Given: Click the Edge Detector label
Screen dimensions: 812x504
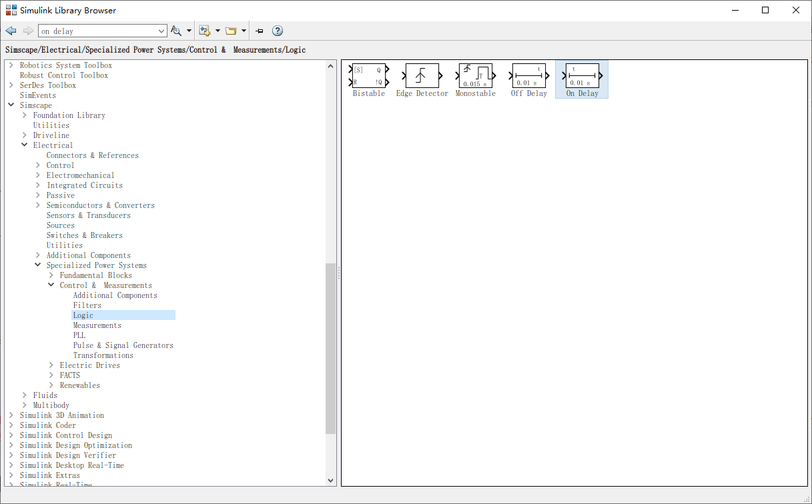Looking at the screenshot, I should 422,94.
